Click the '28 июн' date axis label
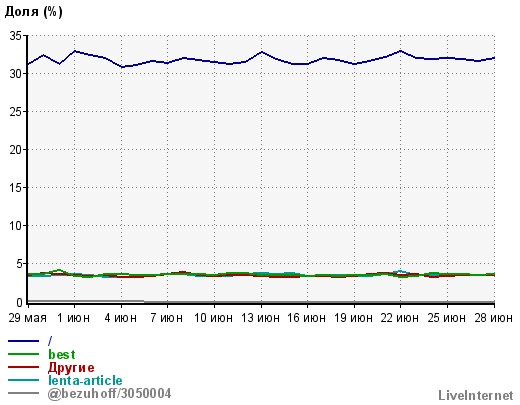Screen dimensions: 520x405 tap(494, 318)
